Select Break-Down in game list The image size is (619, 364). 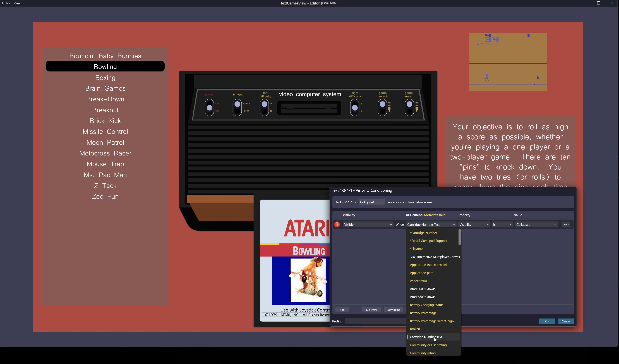coord(105,99)
